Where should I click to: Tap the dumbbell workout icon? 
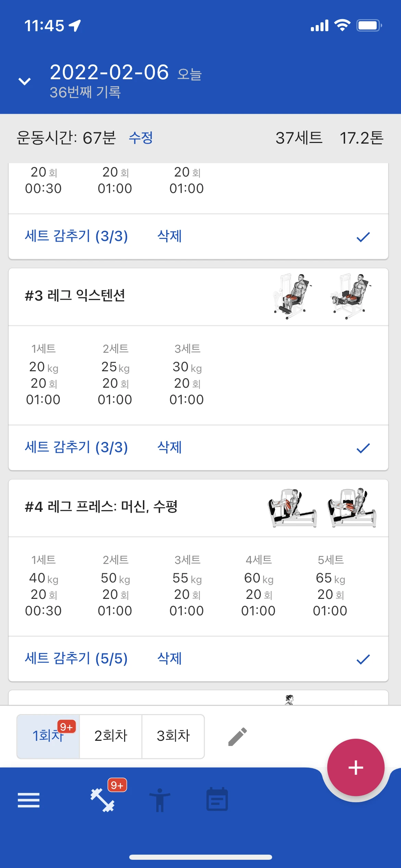click(x=102, y=800)
